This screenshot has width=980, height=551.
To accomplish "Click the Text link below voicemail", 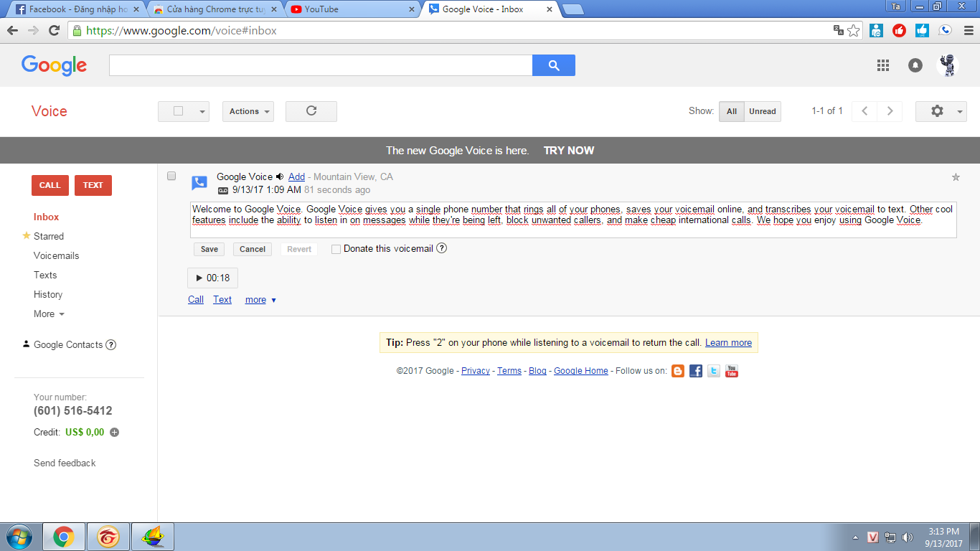I will [x=222, y=300].
